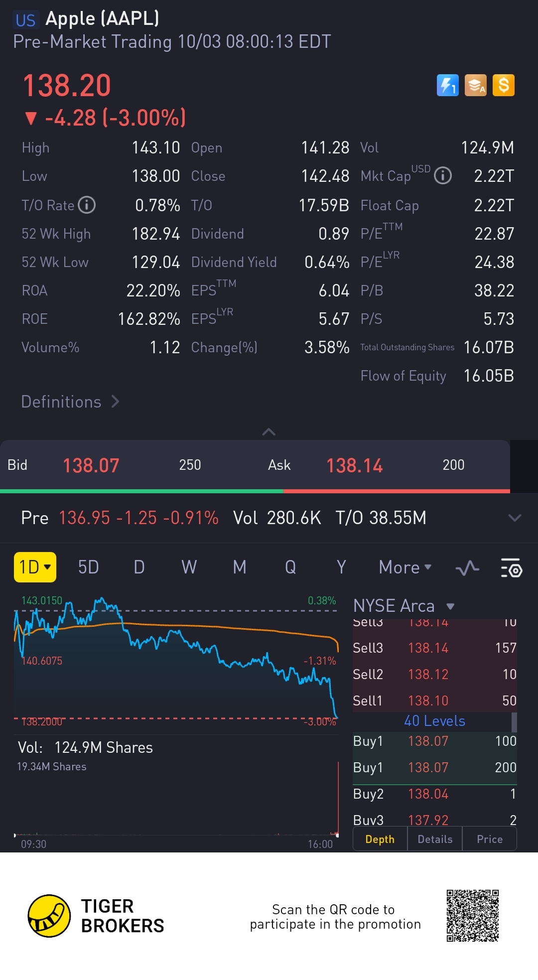Open Definitions link chevron

coord(115,402)
